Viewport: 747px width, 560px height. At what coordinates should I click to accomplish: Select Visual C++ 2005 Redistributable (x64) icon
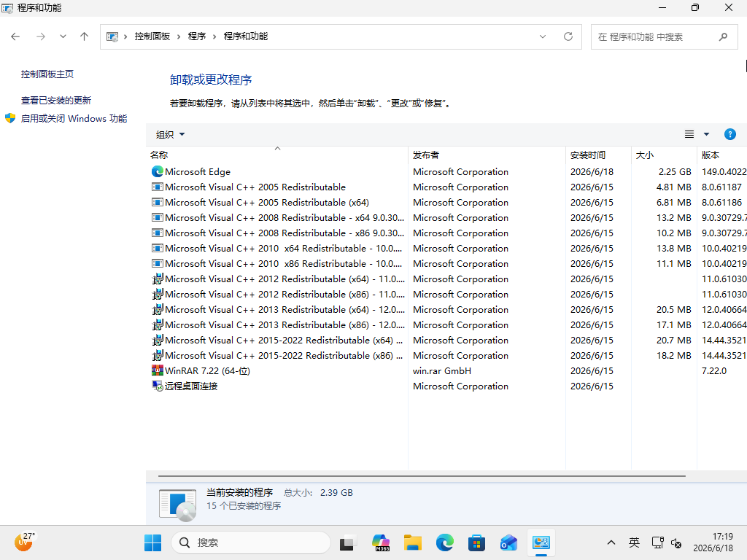[x=158, y=203]
